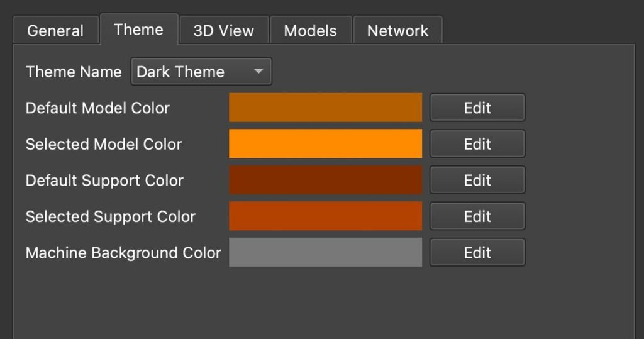
Task: Click the Selected Support Color swatch
Action: click(325, 216)
